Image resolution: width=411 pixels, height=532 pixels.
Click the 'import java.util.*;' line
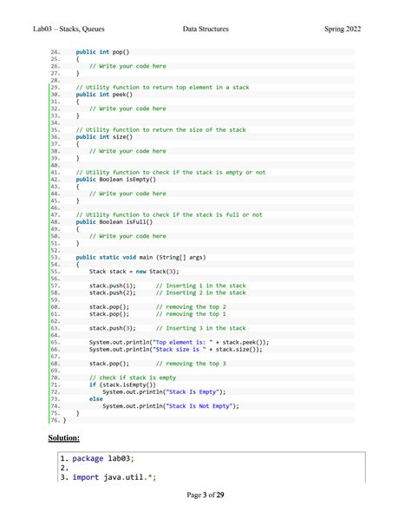click(114, 477)
